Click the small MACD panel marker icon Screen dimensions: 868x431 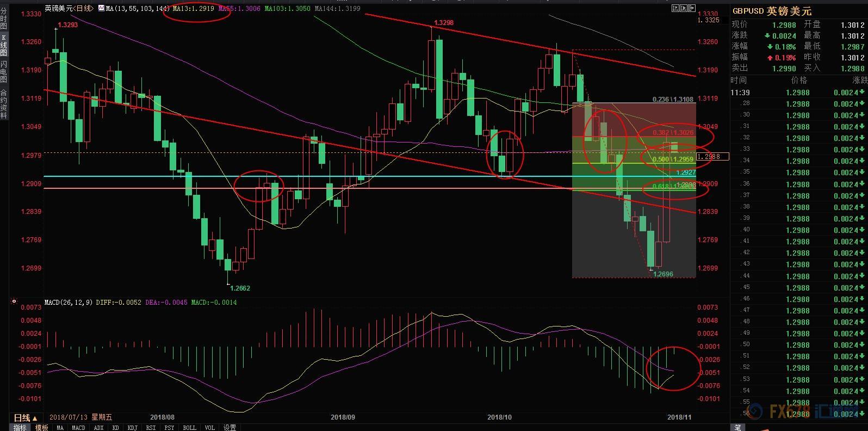click(x=14, y=300)
